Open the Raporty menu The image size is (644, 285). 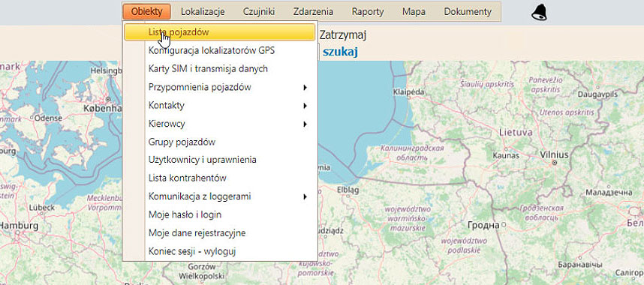pyautogui.click(x=368, y=11)
